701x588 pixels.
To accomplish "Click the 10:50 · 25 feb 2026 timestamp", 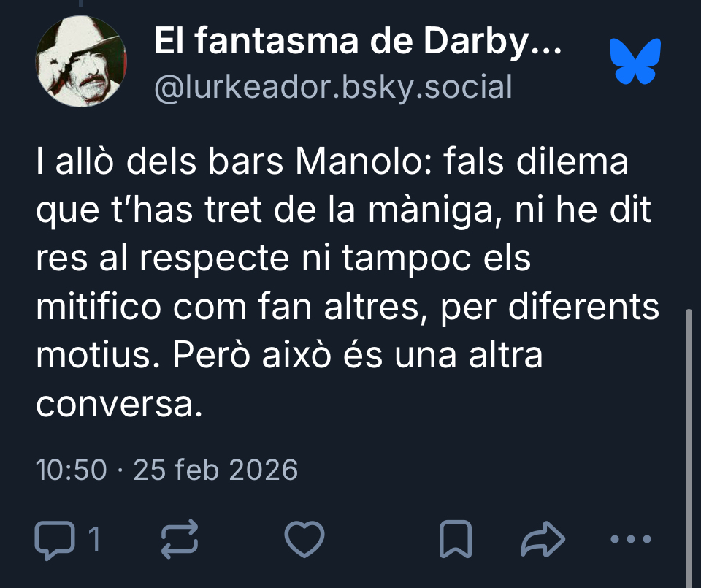I will point(166,470).
